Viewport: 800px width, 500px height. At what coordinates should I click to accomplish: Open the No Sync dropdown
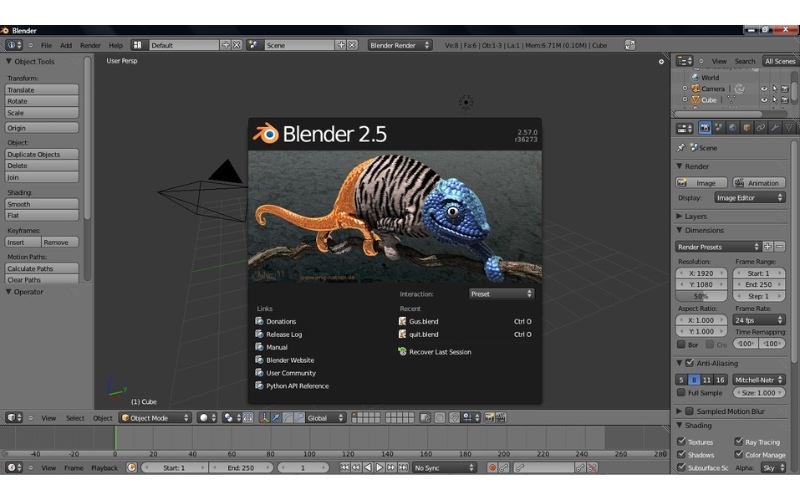point(444,467)
